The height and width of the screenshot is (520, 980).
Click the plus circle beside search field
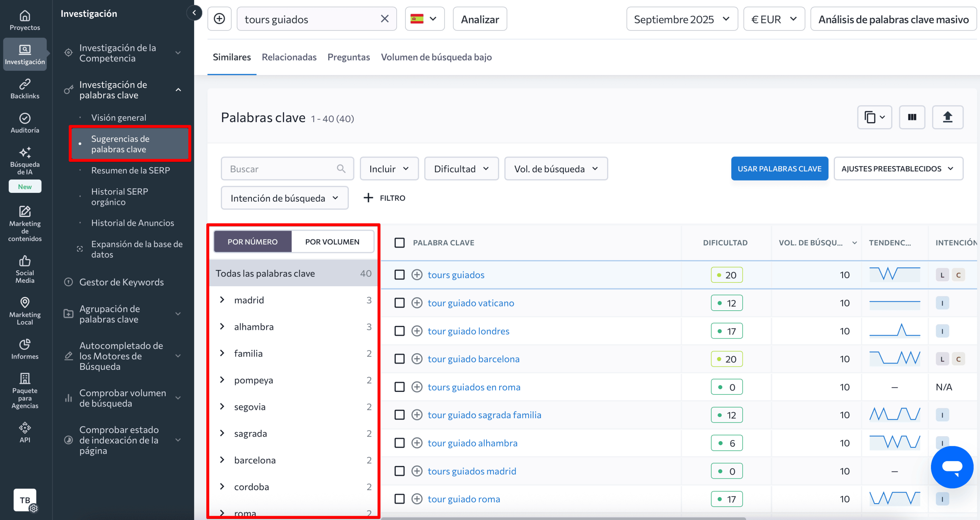tap(219, 19)
